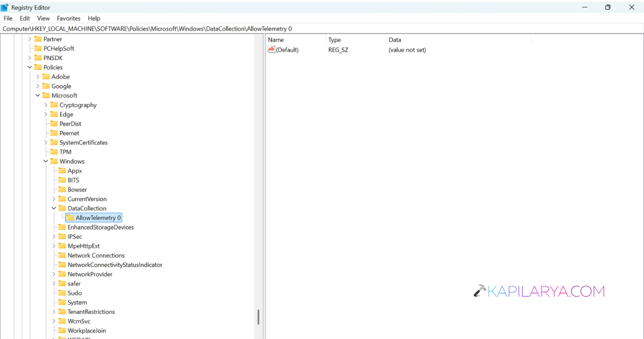Click the Edge folder icon
The height and width of the screenshot is (339, 644).
54,114
